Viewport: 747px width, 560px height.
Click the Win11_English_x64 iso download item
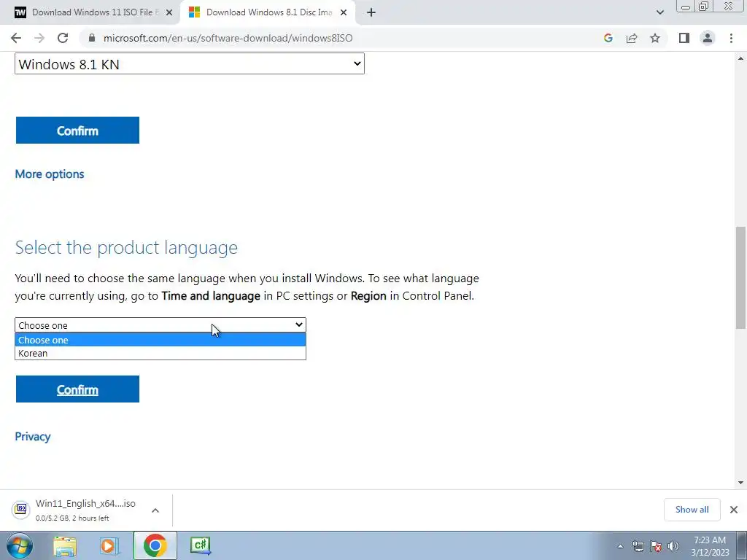point(86,510)
